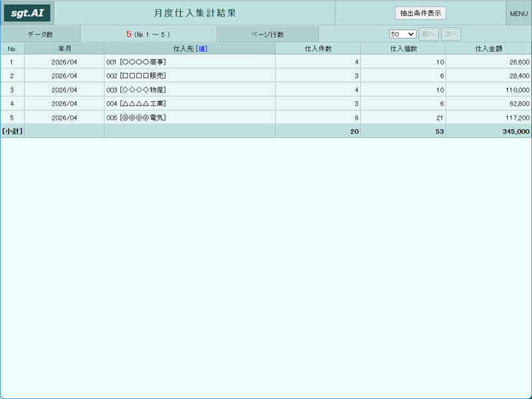Click the データ数 label
The image size is (532, 399).
41,35
